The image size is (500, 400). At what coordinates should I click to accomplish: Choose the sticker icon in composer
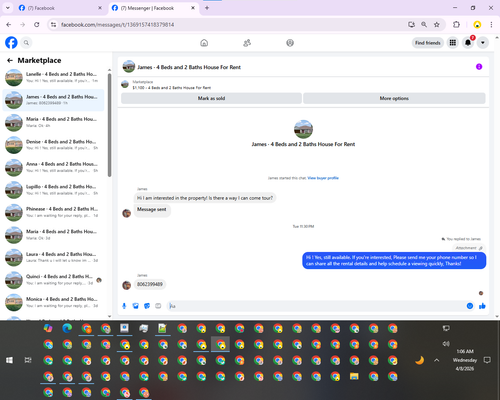point(147,306)
